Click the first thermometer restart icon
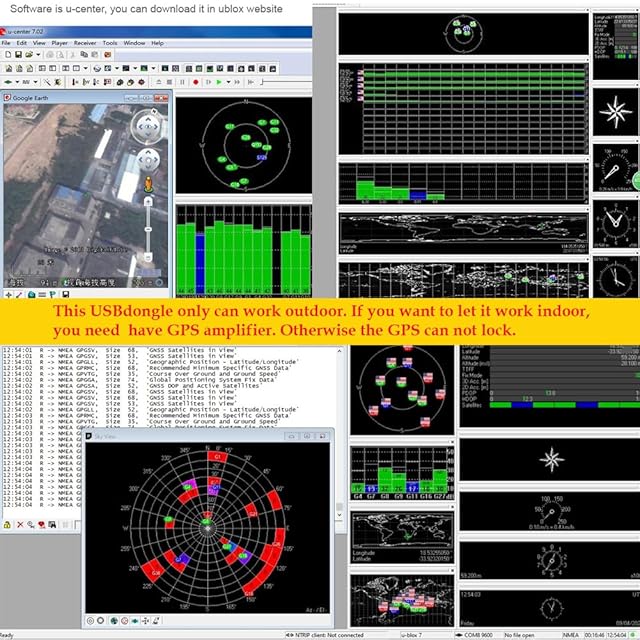The image size is (640, 640). (75, 82)
